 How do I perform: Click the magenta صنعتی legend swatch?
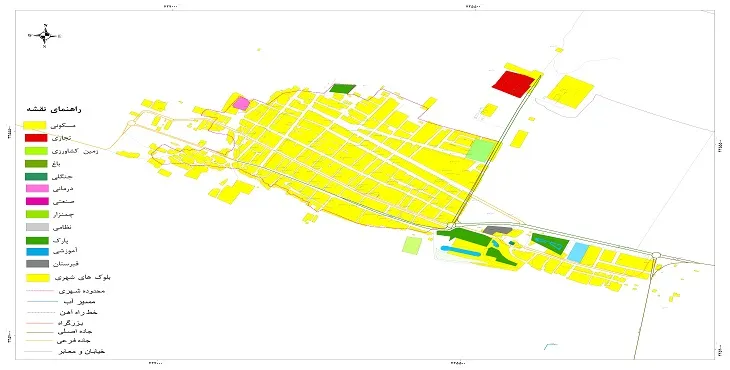coord(36,202)
